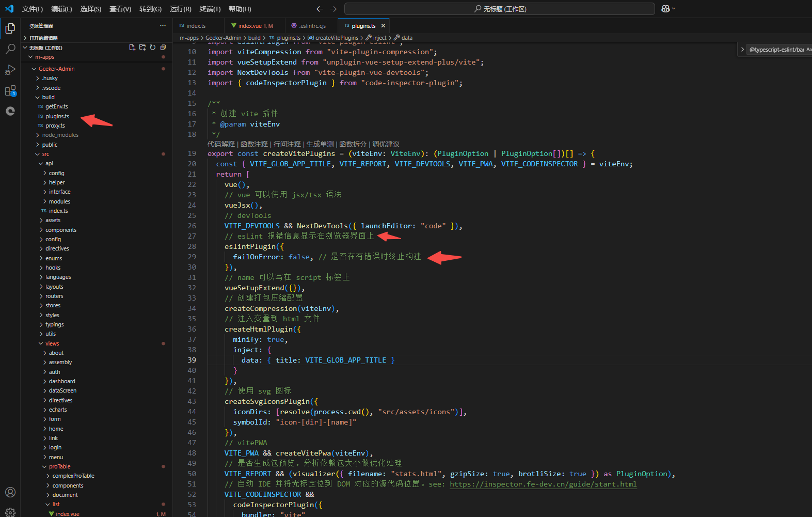Screen dimensions: 812x517
Task: Click the title bar search field
Action: [x=500, y=9]
